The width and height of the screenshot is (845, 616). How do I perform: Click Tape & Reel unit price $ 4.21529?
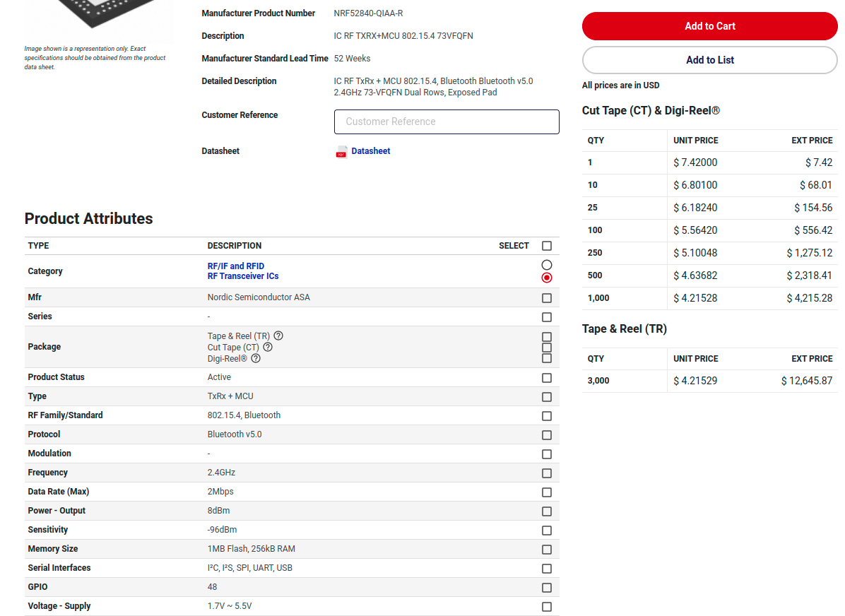click(x=695, y=381)
